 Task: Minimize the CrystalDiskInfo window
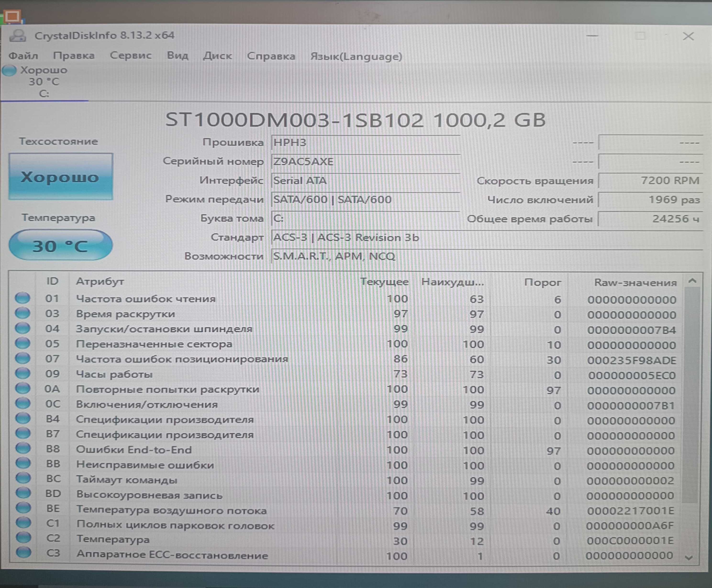[x=592, y=36]
